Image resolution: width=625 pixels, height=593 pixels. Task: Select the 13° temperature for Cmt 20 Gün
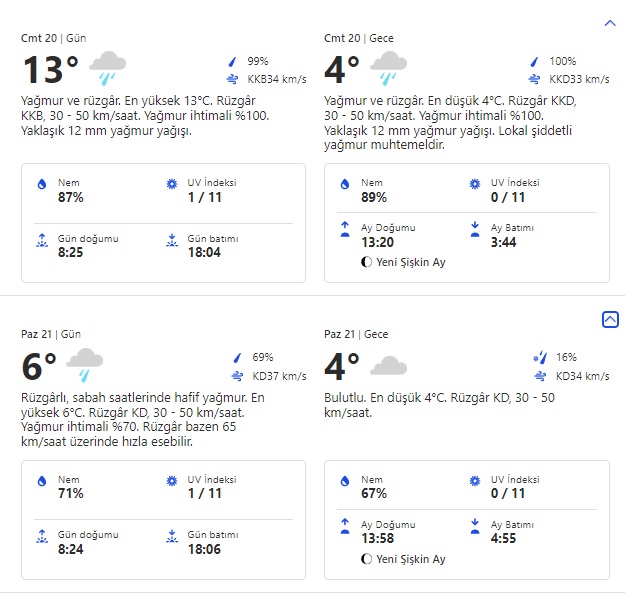point(50,70)
